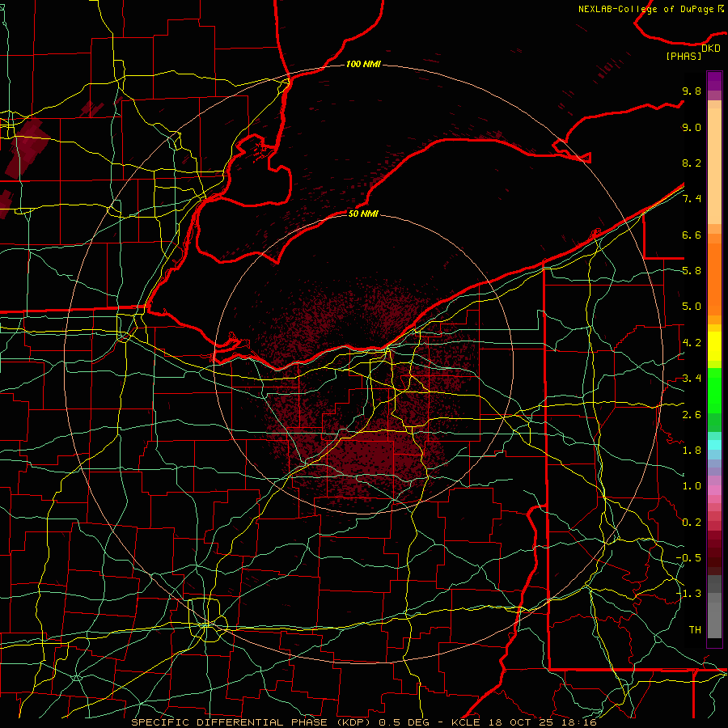The image size is (728, 728).
Task: Pick the solid orange band of color scale
Action: point(714,280)
